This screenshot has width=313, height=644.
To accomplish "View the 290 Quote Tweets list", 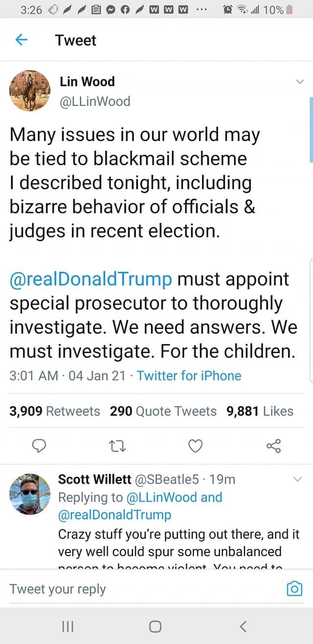I will 163,411.
